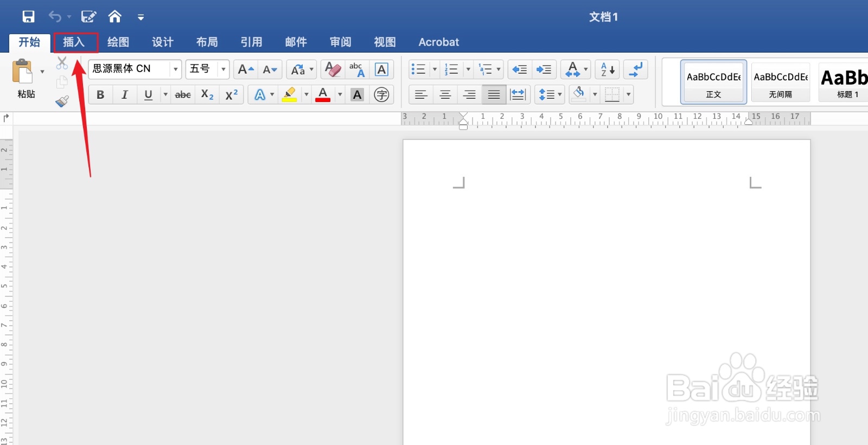
Task: Click the Character Border A icon
Action: 381,69
